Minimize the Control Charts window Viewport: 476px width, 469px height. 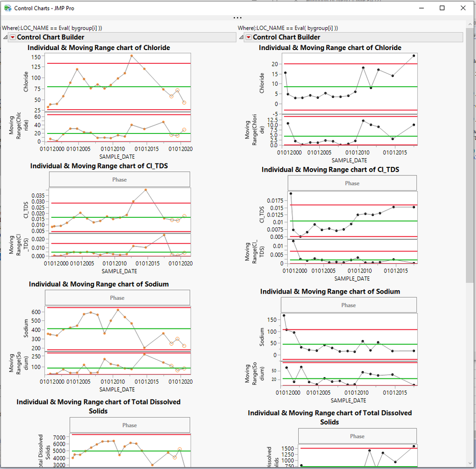coord(421,8)
